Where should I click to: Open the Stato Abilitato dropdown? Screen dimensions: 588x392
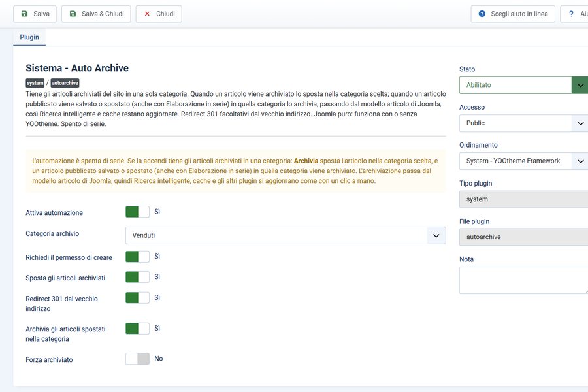coord(523,85)
